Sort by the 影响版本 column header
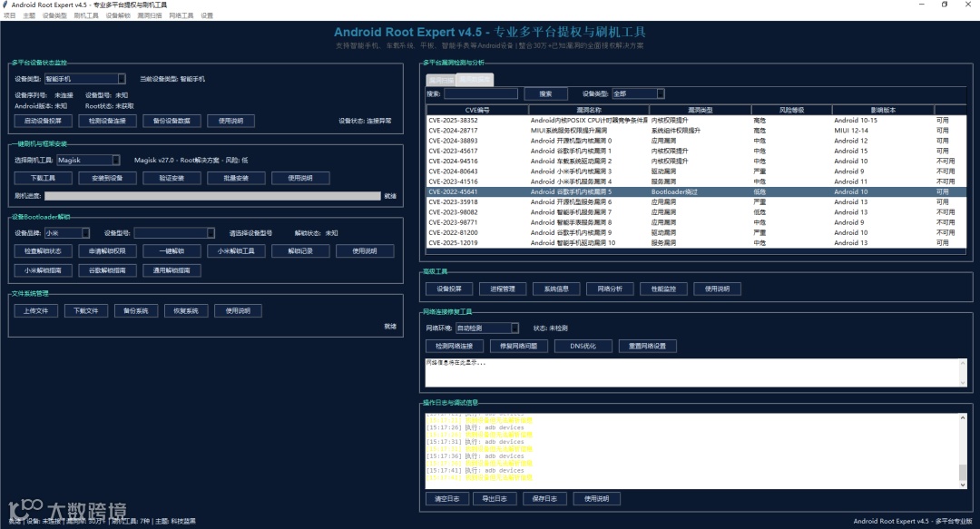This screenshot has width=980, height=529. [883, 110]
